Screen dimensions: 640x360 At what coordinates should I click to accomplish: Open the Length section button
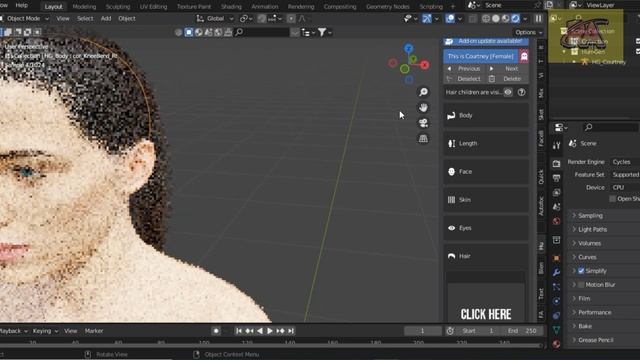pyautogui.click(x=486, y=143)
